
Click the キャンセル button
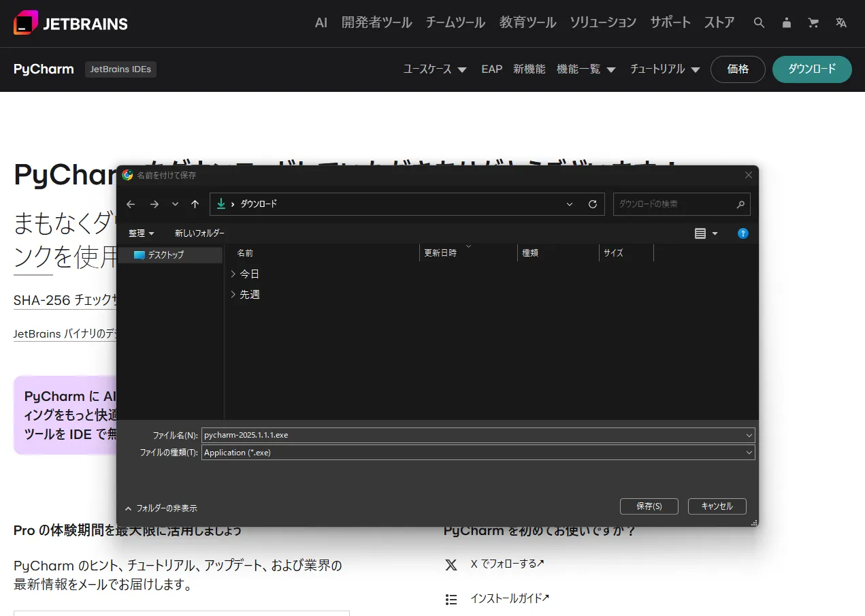[717, 506]
